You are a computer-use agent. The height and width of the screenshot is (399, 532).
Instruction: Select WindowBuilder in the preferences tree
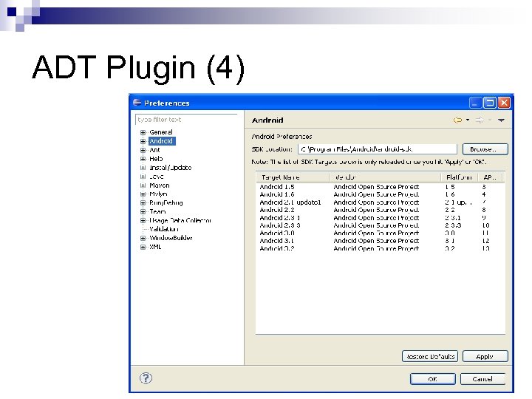[171, 238]
